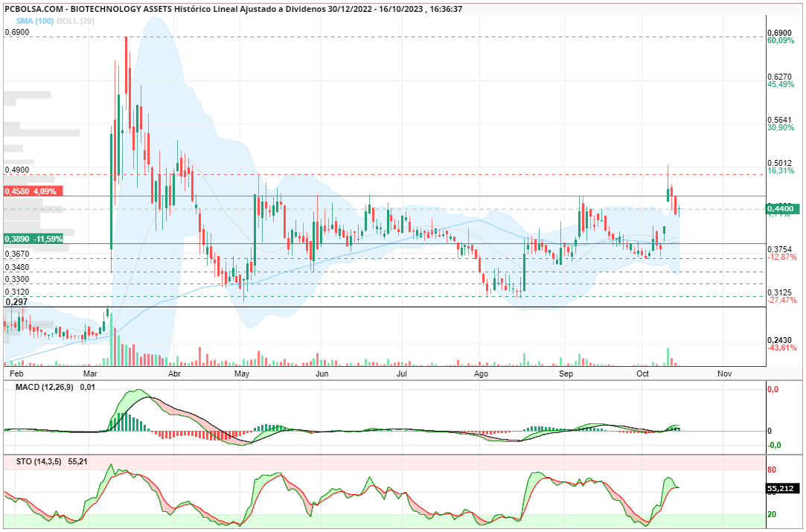Click the 0,3754 price axis label
This screenshot has width=806, height=532.
click(780, 249)
